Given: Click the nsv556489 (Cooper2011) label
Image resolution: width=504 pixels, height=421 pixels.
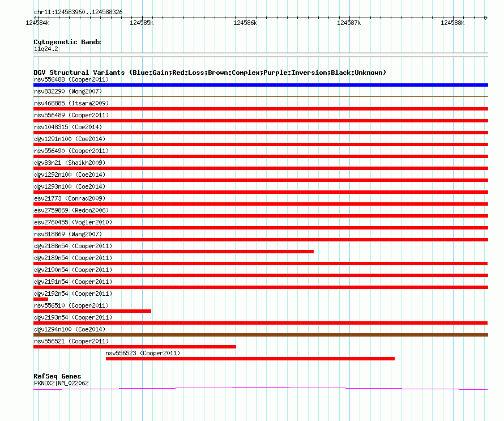Looking at the screenshot, I should [x=71, y=115].
